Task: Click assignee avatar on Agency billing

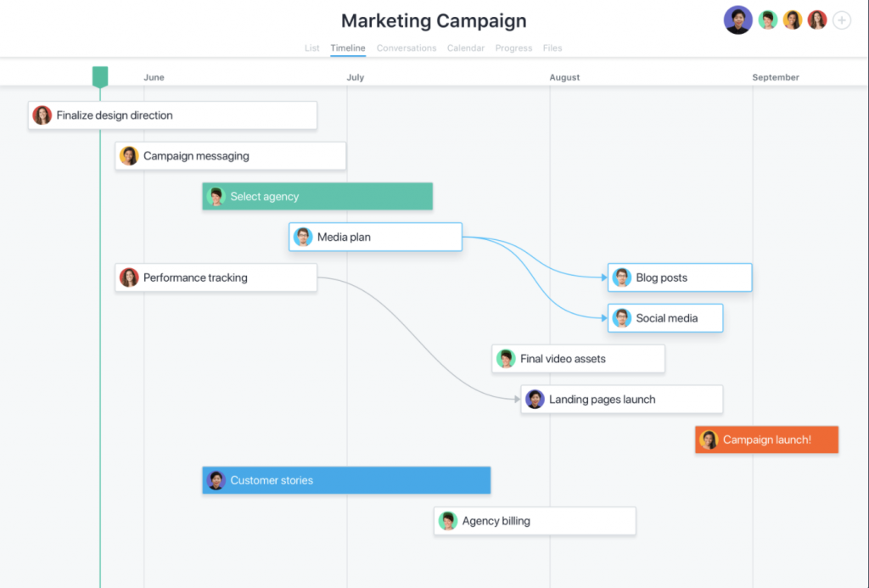Action: coord(448,521)
